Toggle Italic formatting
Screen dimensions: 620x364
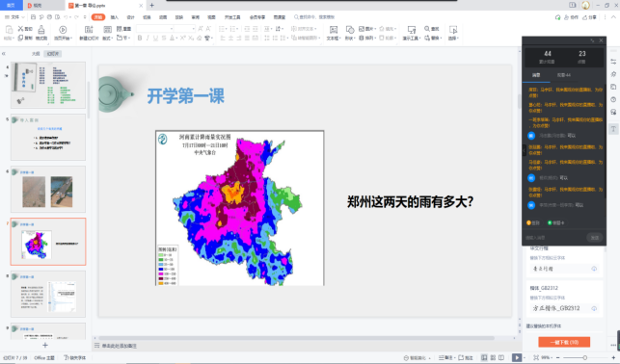click(x=148, y=38)
